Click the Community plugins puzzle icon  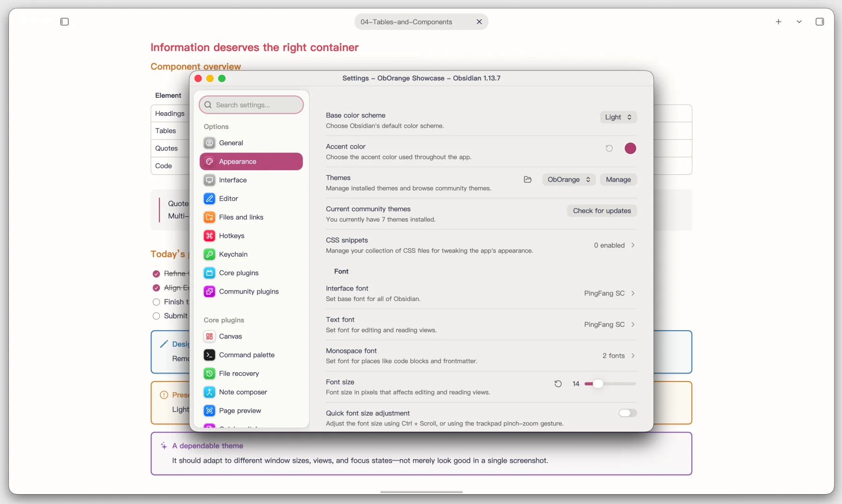210,291
